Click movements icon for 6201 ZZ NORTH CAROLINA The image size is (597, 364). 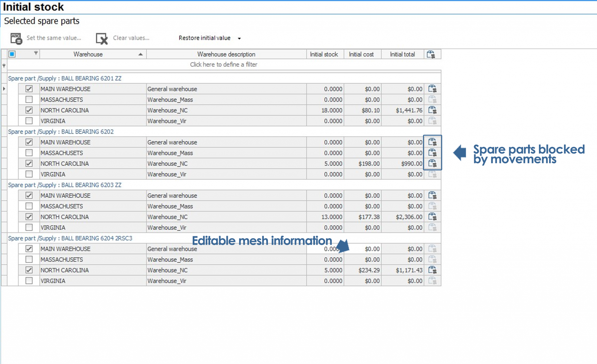[432, 110]
